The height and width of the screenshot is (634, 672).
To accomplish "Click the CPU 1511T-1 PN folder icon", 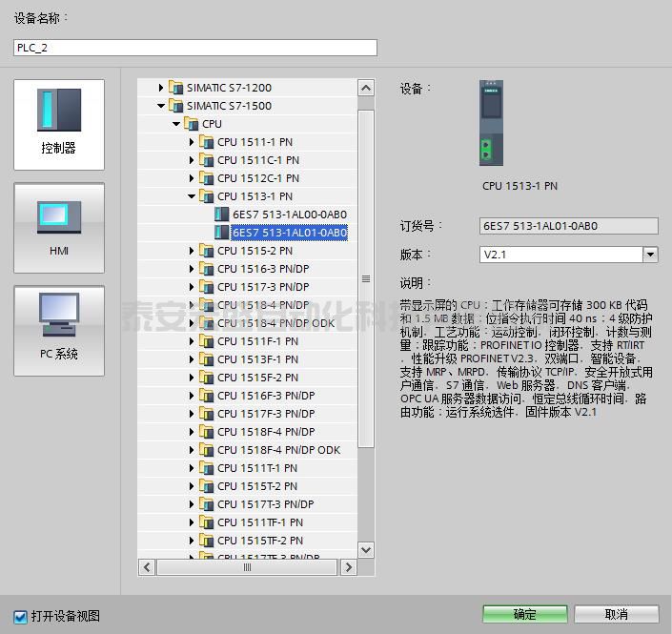I will click(206, 468).
